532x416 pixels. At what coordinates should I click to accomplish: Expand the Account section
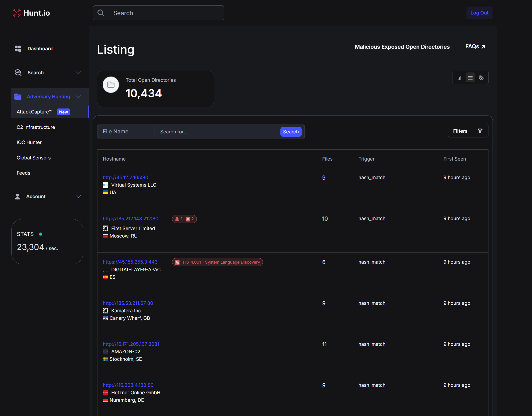(x=78, y=197)
